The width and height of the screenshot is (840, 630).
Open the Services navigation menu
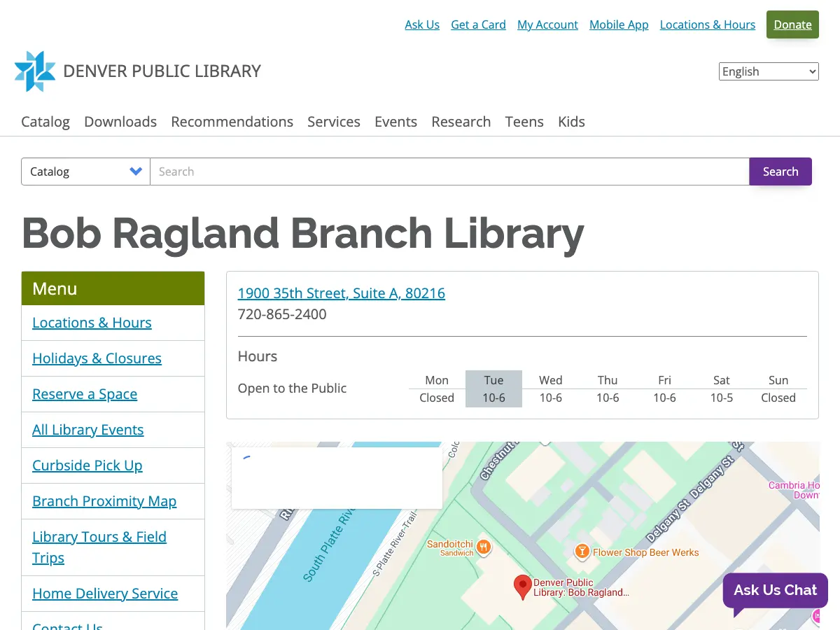point(334,122)
